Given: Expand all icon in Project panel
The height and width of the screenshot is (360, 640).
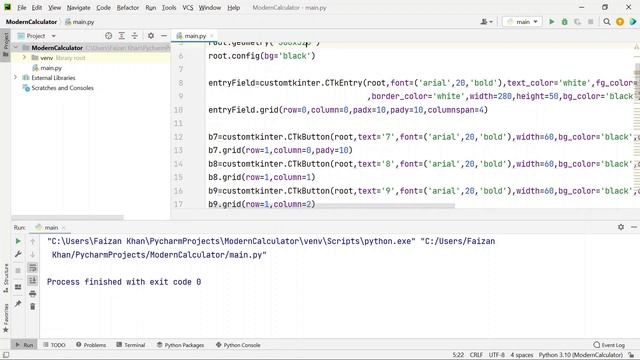Looking at the screenshot, I should [122, 36].
